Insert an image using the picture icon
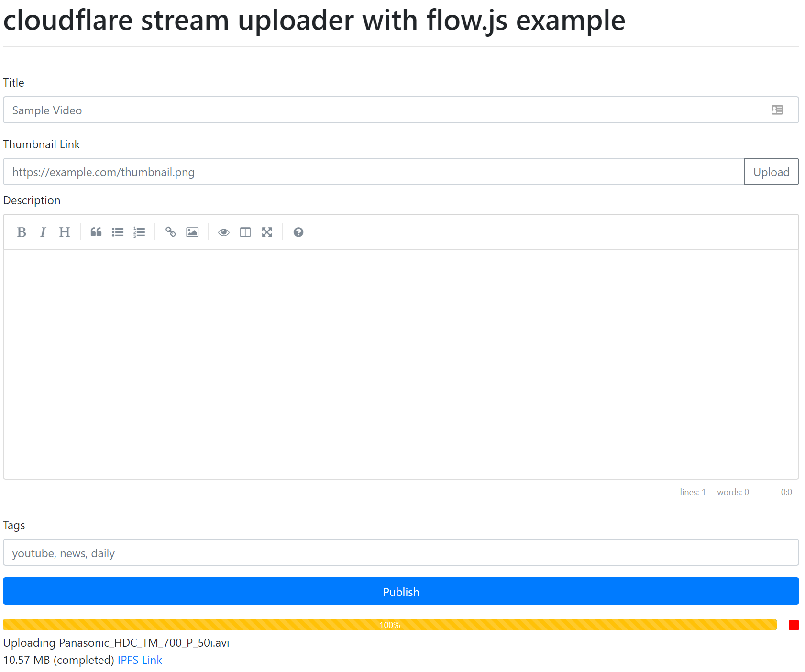 pyautogui.click(x=192, y=232)
